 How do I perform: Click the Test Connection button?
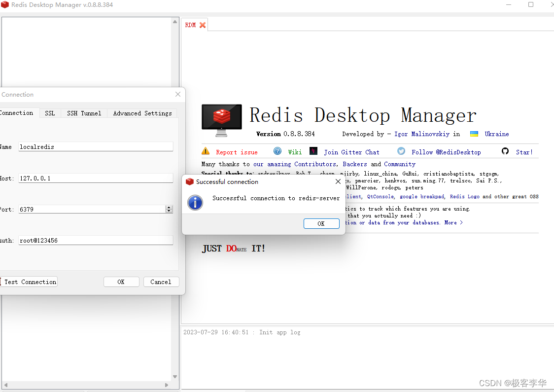point(29,282)
